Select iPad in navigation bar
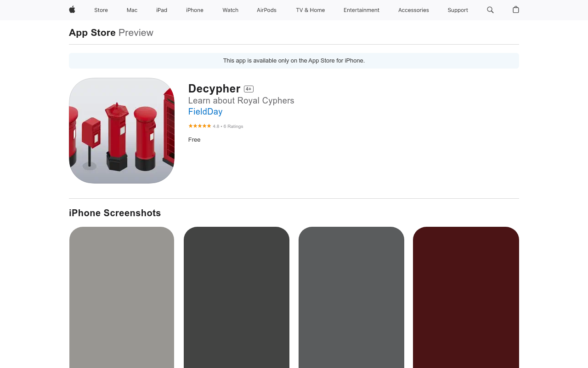The image size is (588, 368). [162, 10]
